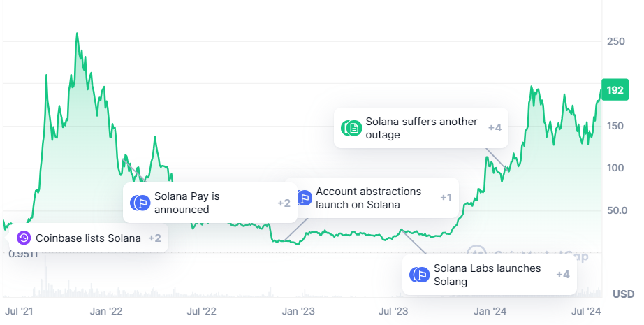Click the blue flag icon for Solana Pay
The image size is (644, 325).
(x=140, y=203)
